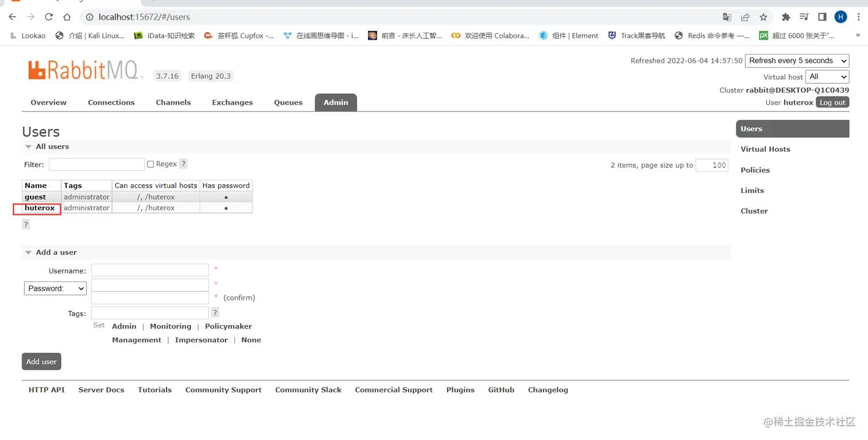Open Users in the admin sidebar

pyautogui.click(x=792, y=129)
